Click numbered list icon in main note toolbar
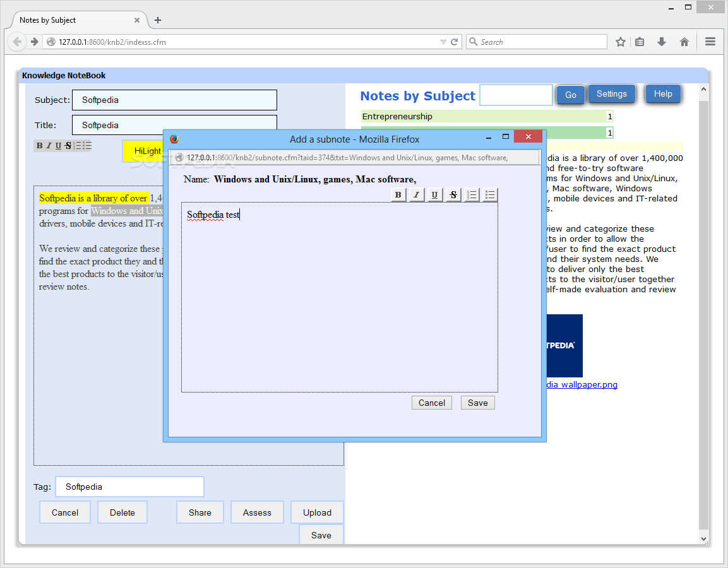Viewport: 728px width, 568px height. 78,146
